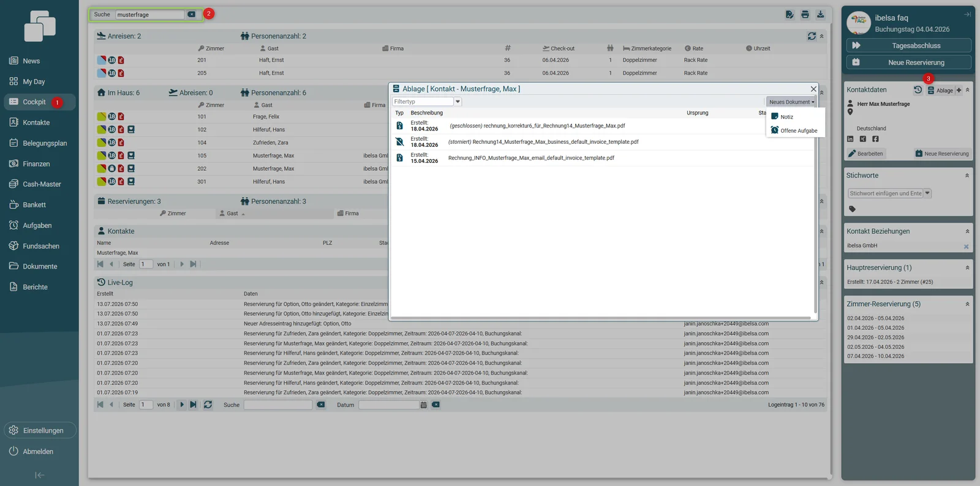Screen dimensions: 980x486
Task: Collapse the Kontaktdaten panel
Action: (967, 90)
